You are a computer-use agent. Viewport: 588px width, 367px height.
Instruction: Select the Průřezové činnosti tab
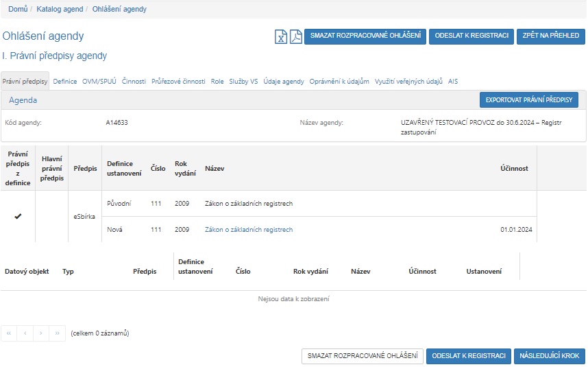click(x=178, y=81)
